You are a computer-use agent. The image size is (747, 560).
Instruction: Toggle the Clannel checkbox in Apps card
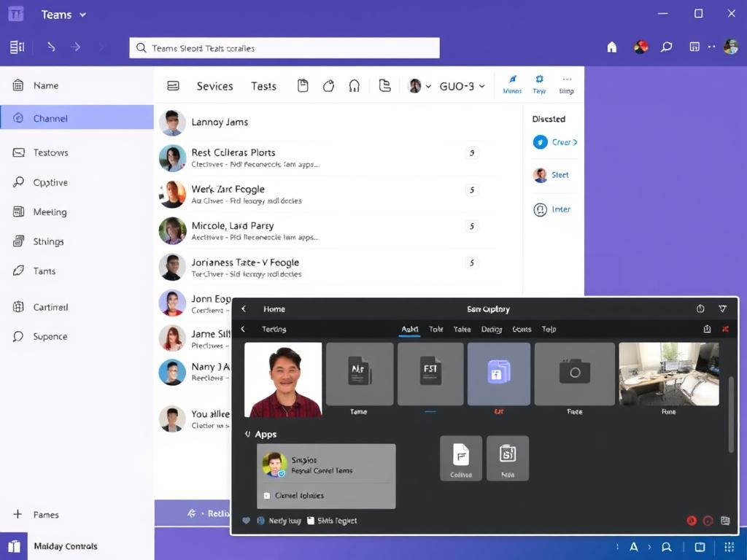coord(267,495)
